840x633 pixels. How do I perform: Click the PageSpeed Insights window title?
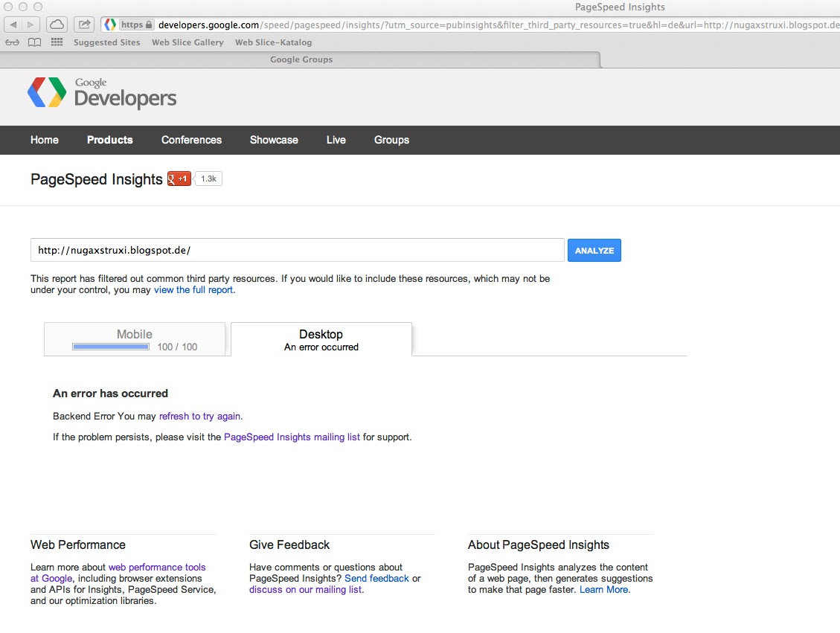620,7
